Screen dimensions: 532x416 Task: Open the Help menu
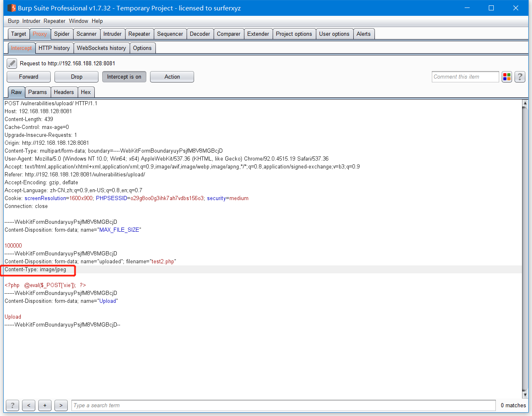pyautogui.click(x=97, y=21)
